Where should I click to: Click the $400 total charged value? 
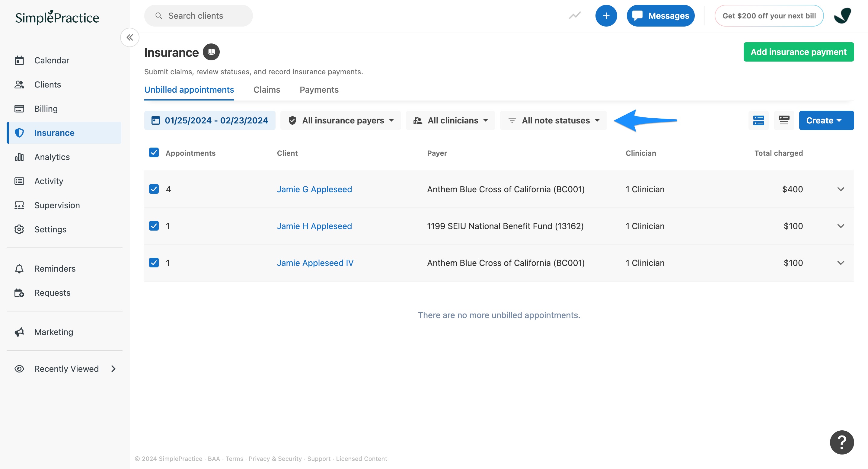(792, 189)
